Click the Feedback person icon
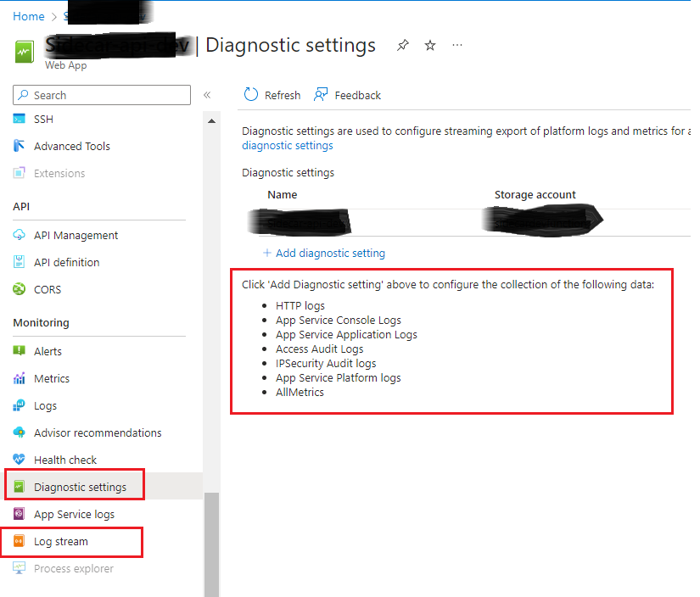 click(x=321, y=95)
